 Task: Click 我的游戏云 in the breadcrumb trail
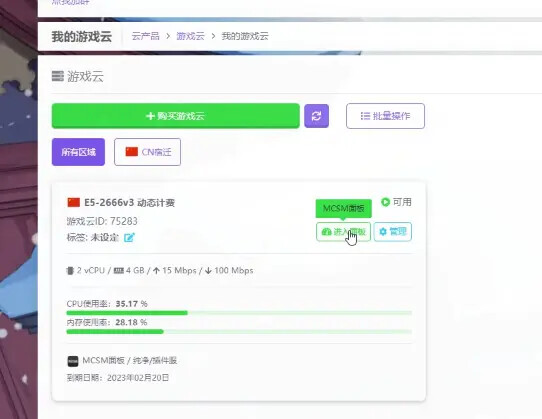pyautogui.click(x=245, y=36)
